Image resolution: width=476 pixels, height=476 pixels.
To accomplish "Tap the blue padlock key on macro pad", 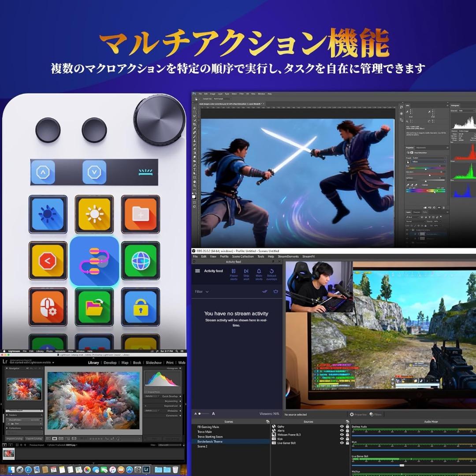I will point(141,307).
